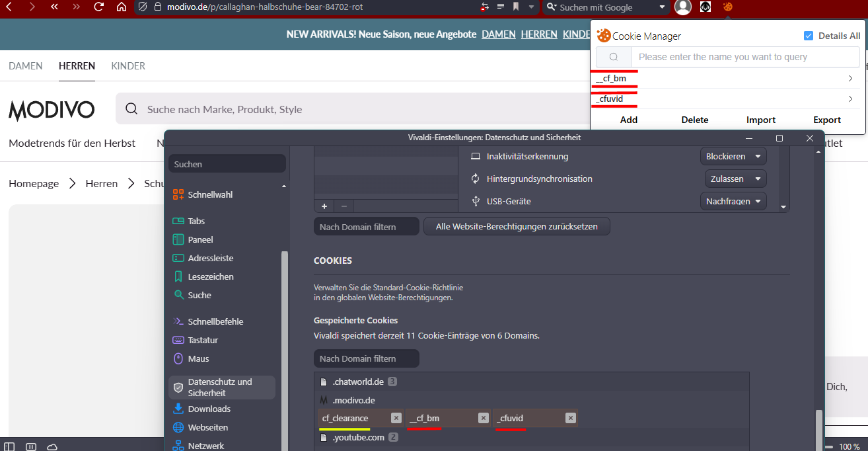868x451 pixels.
Task: Open the black circular extension icon
Action: pos(705,7)
